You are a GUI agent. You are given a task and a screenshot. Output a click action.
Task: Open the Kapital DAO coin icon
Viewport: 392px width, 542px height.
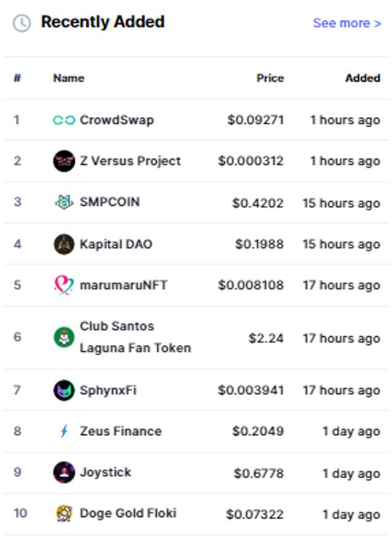click(x=64, y=244)
